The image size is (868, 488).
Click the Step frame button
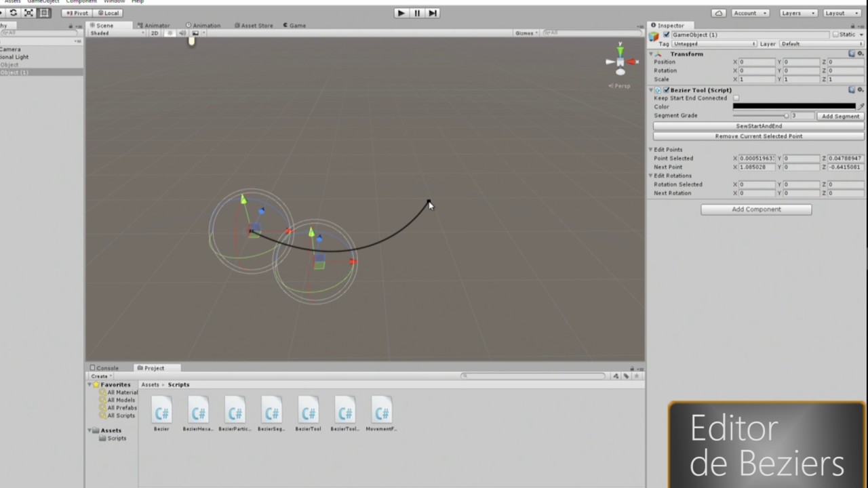coord(433,13)
